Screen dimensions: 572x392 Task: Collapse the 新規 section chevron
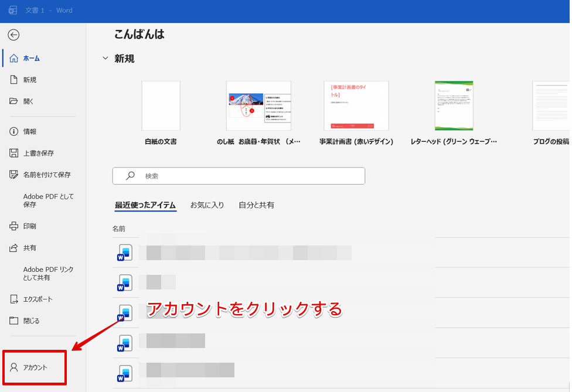[106, 59]
